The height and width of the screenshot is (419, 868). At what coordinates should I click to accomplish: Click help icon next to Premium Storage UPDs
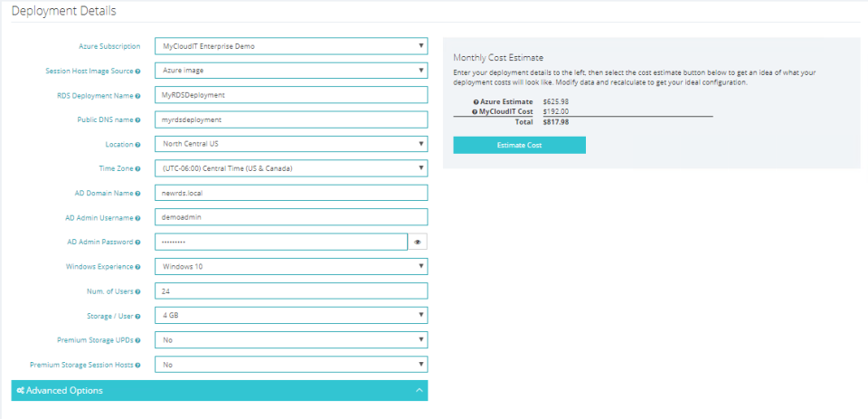pyautogui.click(x=137, y=340)
